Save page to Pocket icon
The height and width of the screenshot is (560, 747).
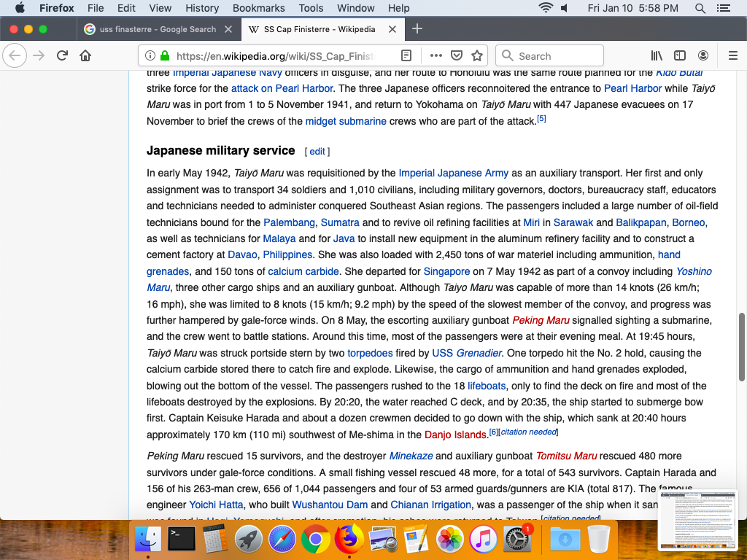457,56
